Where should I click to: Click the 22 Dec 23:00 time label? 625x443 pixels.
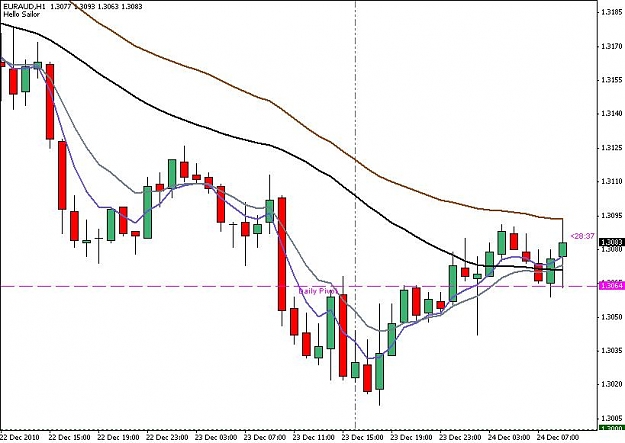tap(167, 437)
